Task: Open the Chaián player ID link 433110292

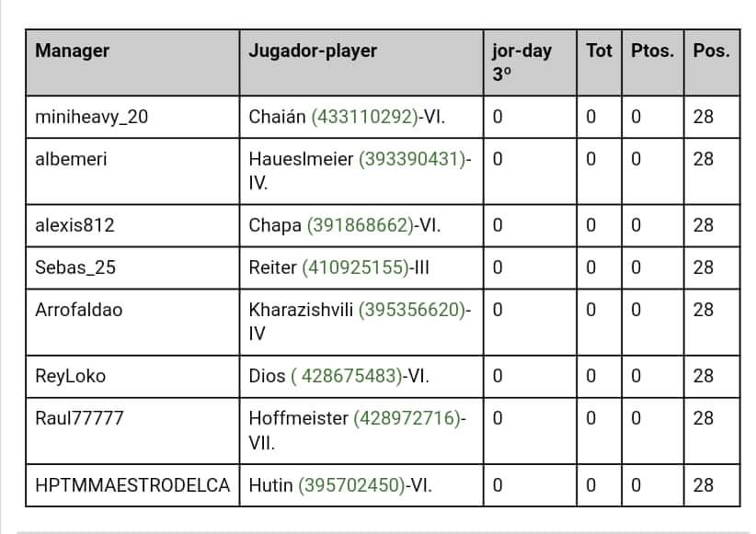Action: point(364,117)
